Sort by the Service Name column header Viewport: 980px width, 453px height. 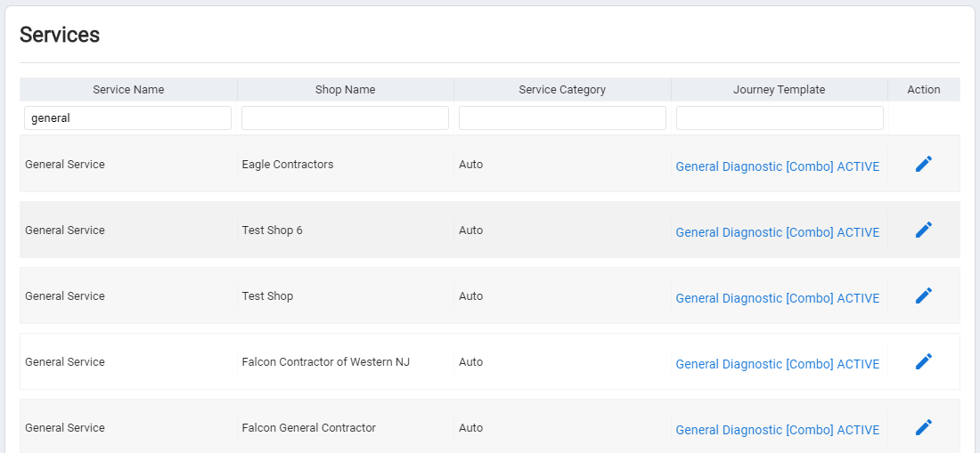(x=129, y=90)
